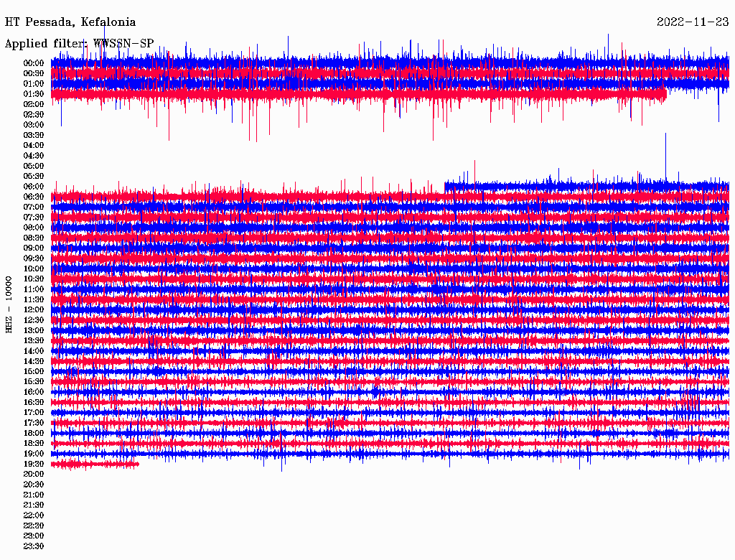Select the 00:00 time label
The width and height of the screenshot is (735, 560).
click(34, 63)
